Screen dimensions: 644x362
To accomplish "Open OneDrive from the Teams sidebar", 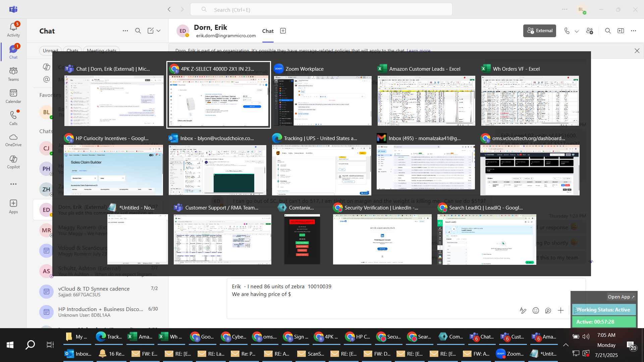I will pos(13,140).
